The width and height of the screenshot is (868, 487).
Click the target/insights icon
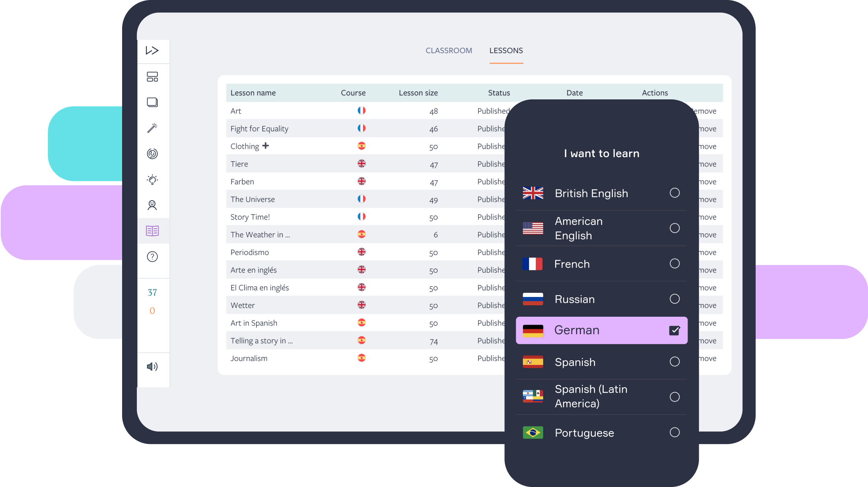(152, 154)
